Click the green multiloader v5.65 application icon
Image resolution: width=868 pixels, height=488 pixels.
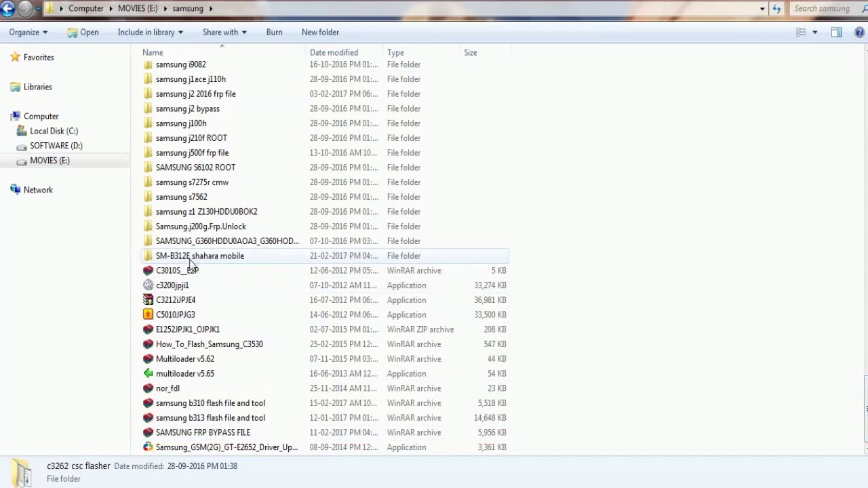coord(148,373)
